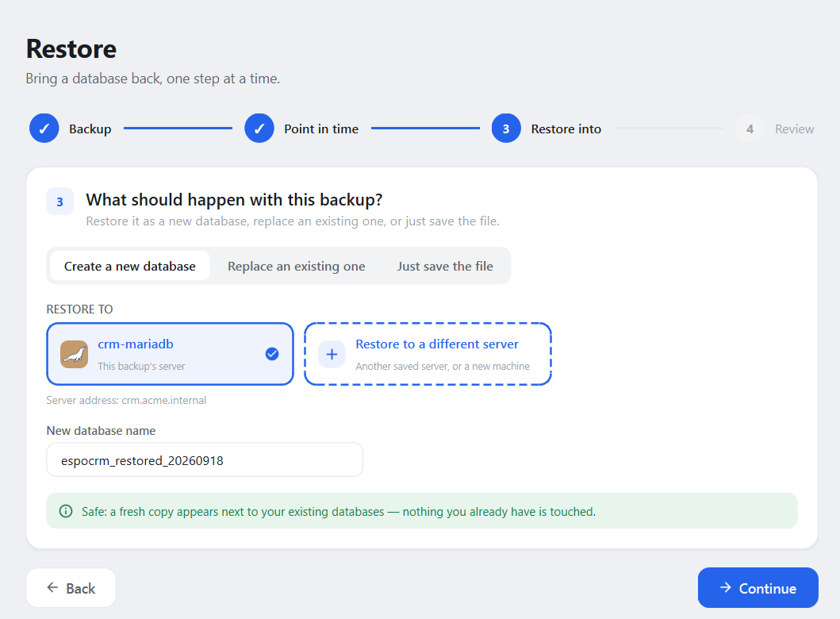The width and height of the screenshot is (840, 619).
Task: Click the 'Safe: a fresh copy' notice text
Action: [339, 512]
